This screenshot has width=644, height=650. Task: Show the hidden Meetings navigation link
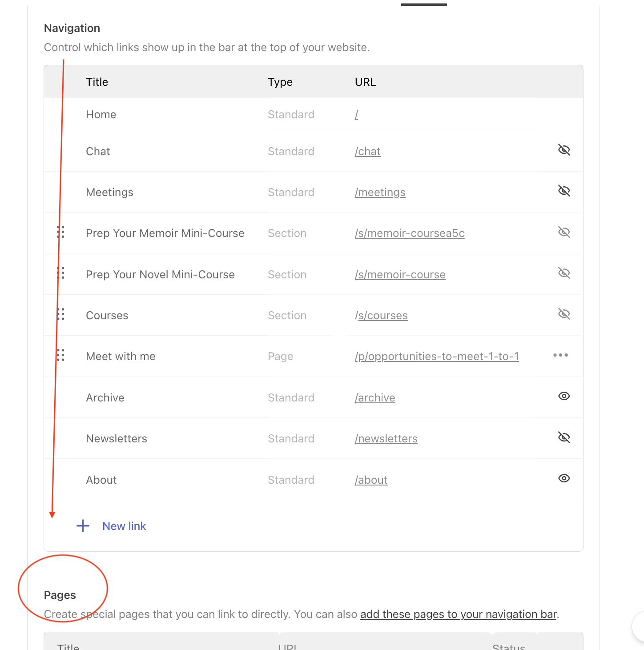coord(564,191)
